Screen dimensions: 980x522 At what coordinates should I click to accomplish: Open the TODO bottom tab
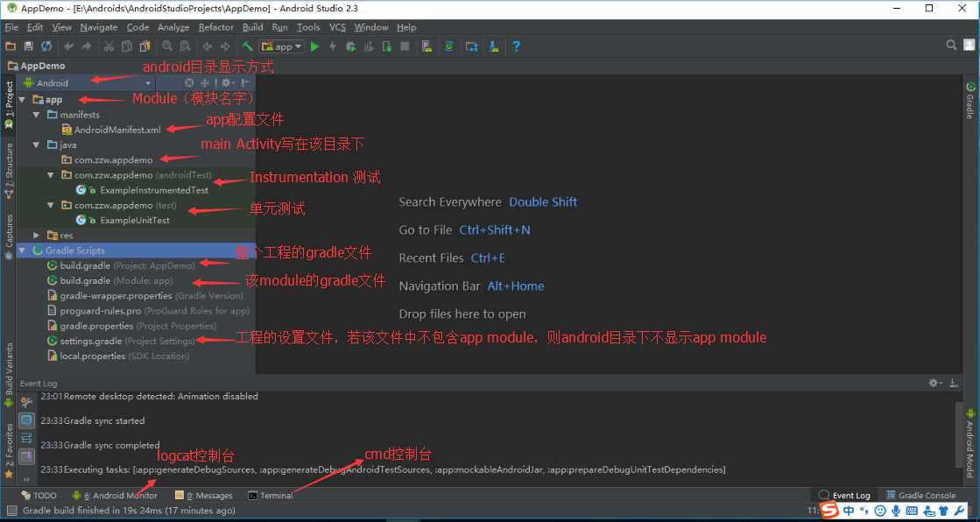tap(39, 495)
